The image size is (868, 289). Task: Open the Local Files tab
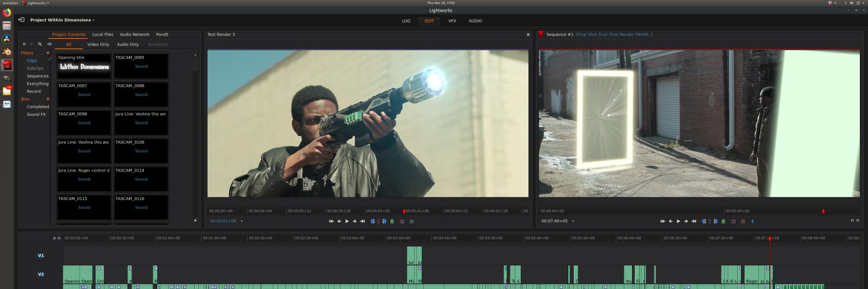[103, 34]
